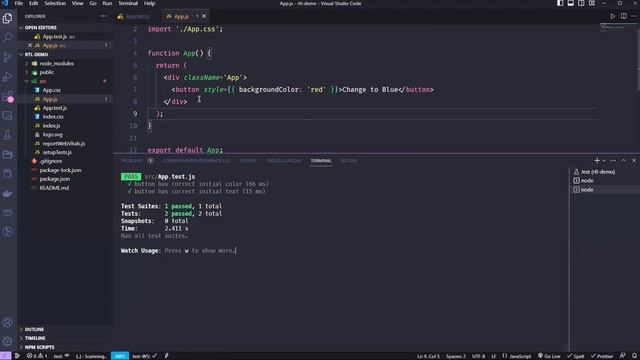Close the bottom panel
Viewport: 640px width, 360px height.
[634, 161]
